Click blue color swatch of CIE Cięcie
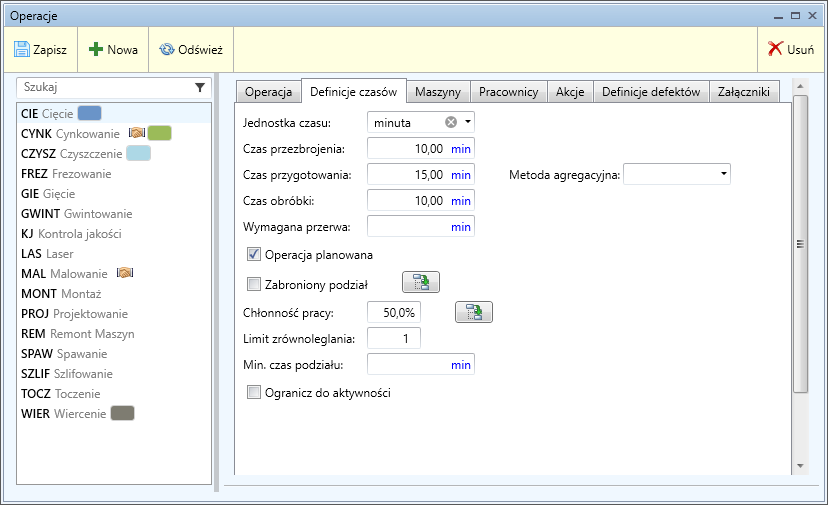Viewport: 828px width, 505px height. 90,113
